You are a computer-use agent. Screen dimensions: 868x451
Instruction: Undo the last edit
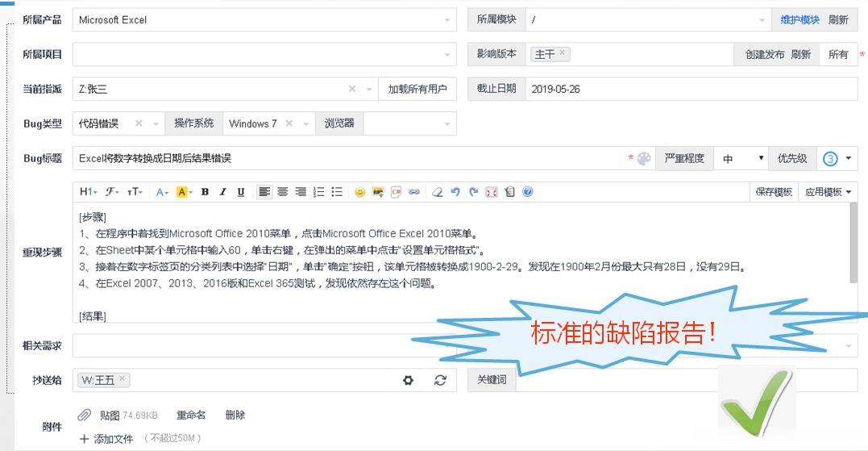455,192
